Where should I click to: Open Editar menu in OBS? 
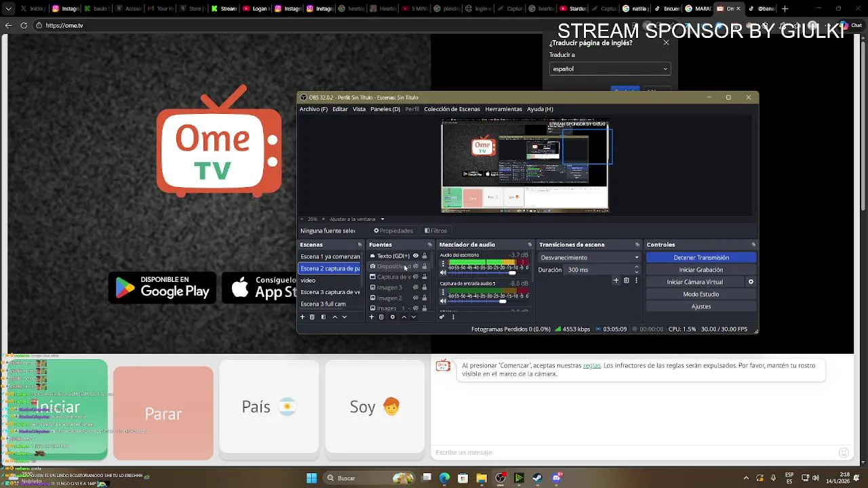click(x=340, y=109)
